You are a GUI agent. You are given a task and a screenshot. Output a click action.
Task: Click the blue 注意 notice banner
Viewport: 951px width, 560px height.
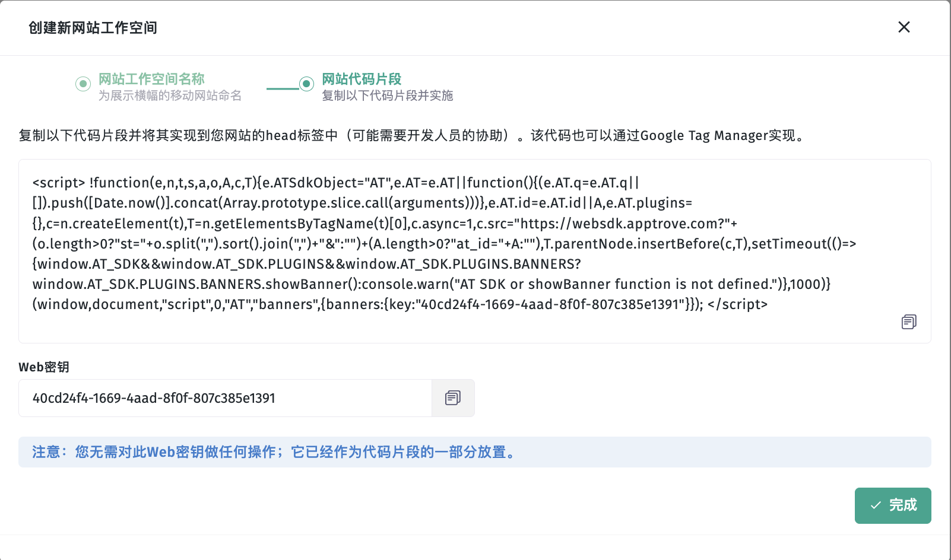point(474,452)
